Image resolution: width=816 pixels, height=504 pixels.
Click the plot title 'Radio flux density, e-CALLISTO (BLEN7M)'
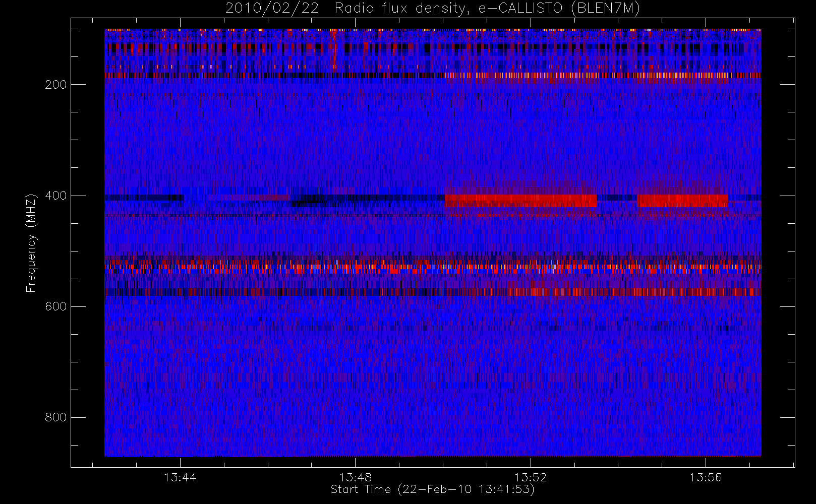487,9
